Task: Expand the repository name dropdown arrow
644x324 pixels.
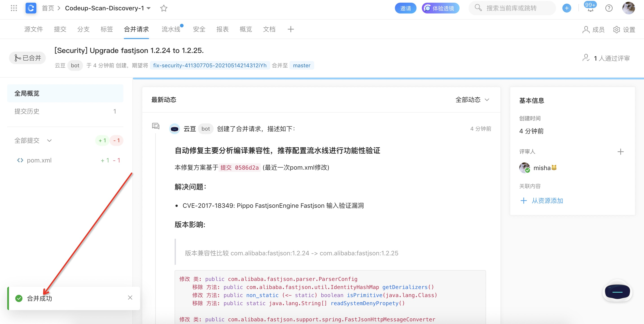Action: 149,8
